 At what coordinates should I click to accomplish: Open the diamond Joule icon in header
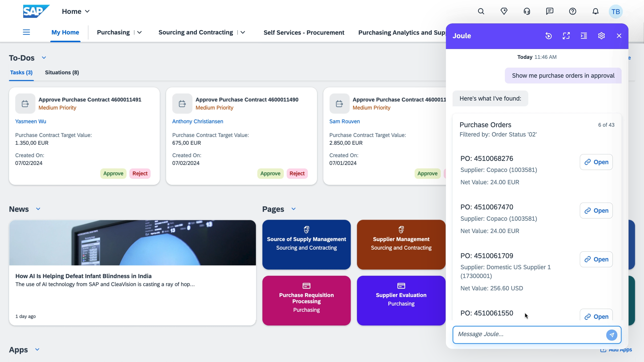(504, 11)
